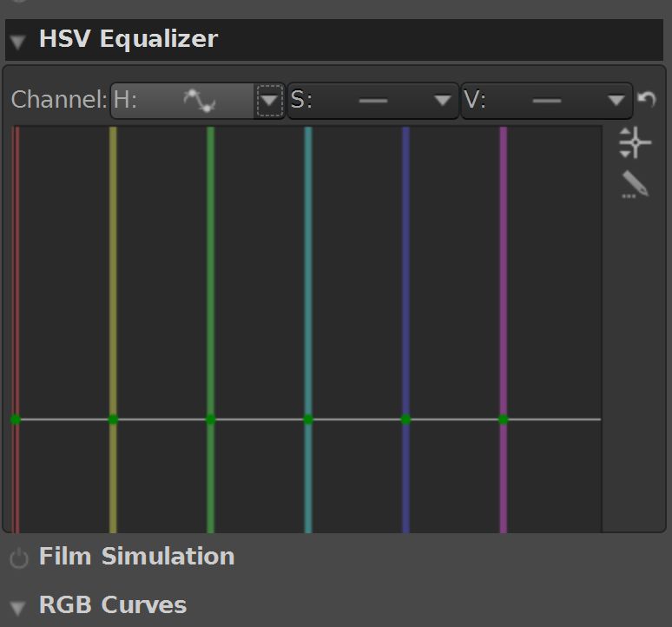Image resolution: width=672 pixels, height=627 pixels.
Task: Click the reset curve undo arrow icon
Action: tap(646, 100)
